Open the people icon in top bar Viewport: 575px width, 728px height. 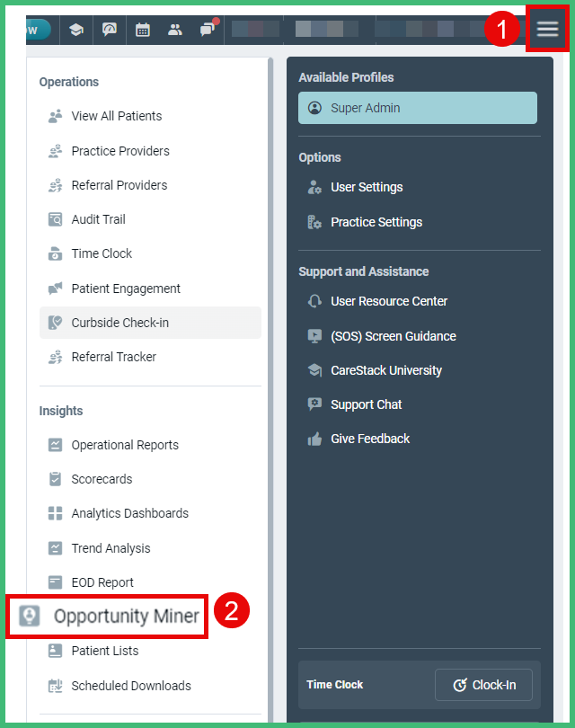click(x=175, y=31)
